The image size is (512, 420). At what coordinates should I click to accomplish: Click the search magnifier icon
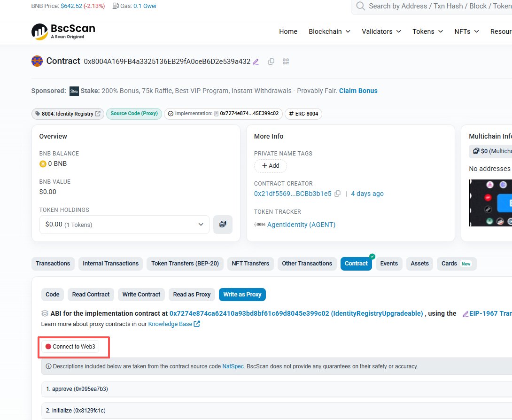coord(360,6)
